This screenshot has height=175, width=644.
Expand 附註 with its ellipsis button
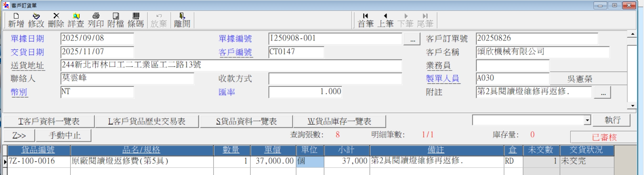pos(603,93)
